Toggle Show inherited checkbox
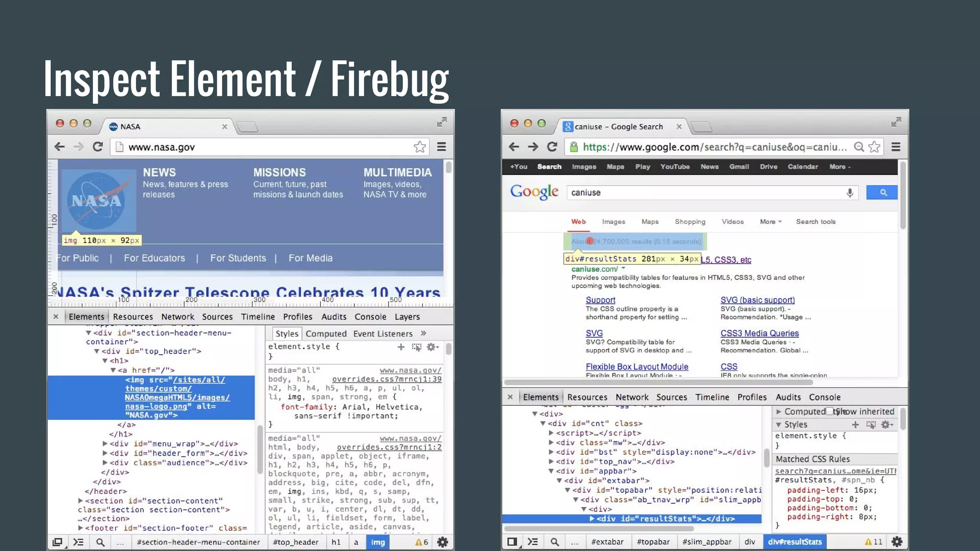980x551 pixels. (830, 411)
